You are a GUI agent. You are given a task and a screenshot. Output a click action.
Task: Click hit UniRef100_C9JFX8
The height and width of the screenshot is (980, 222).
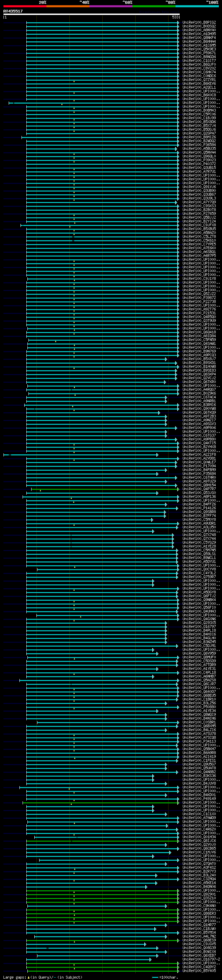coord(199,225)
